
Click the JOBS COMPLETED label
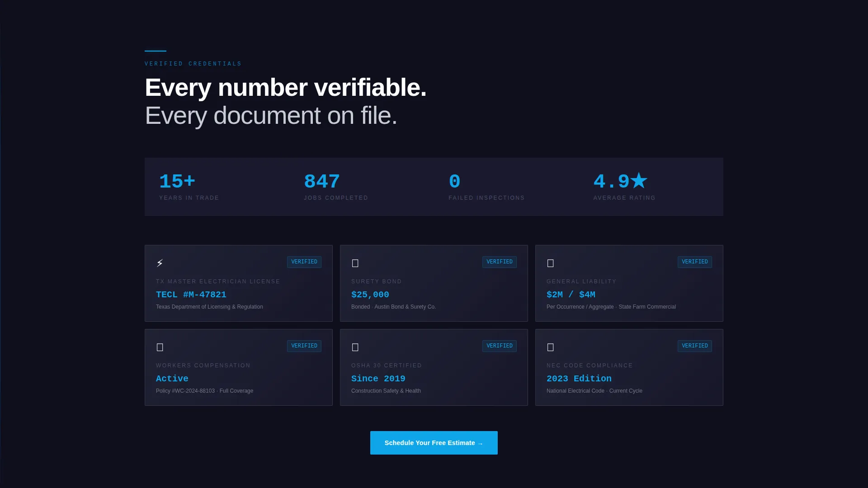coord(336,198)
